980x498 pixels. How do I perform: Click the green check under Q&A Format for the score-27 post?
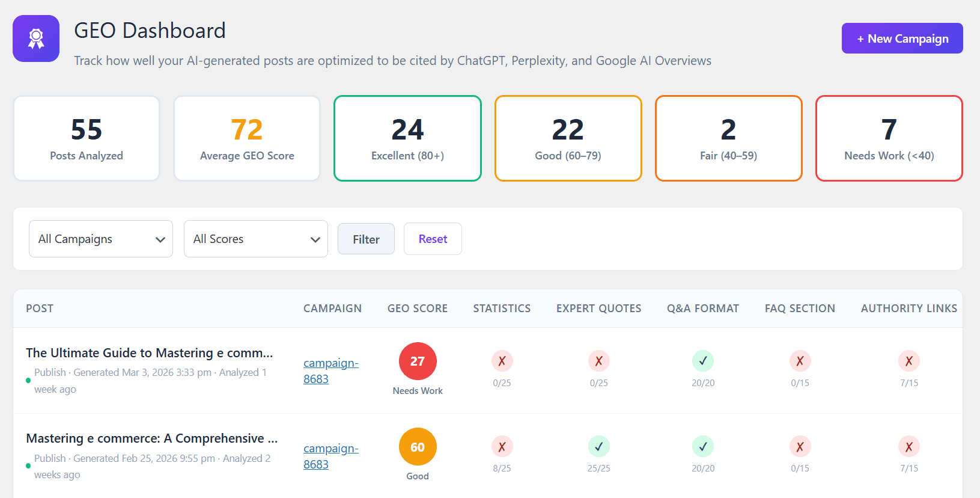702,361
